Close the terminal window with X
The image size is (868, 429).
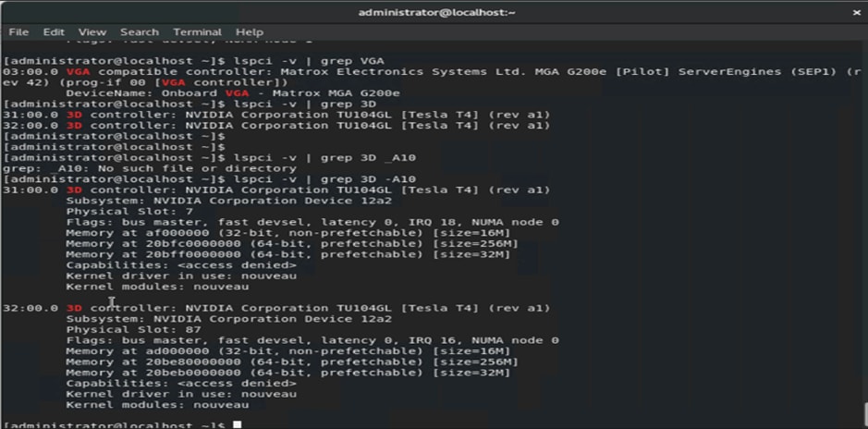[x=856, y=13]
